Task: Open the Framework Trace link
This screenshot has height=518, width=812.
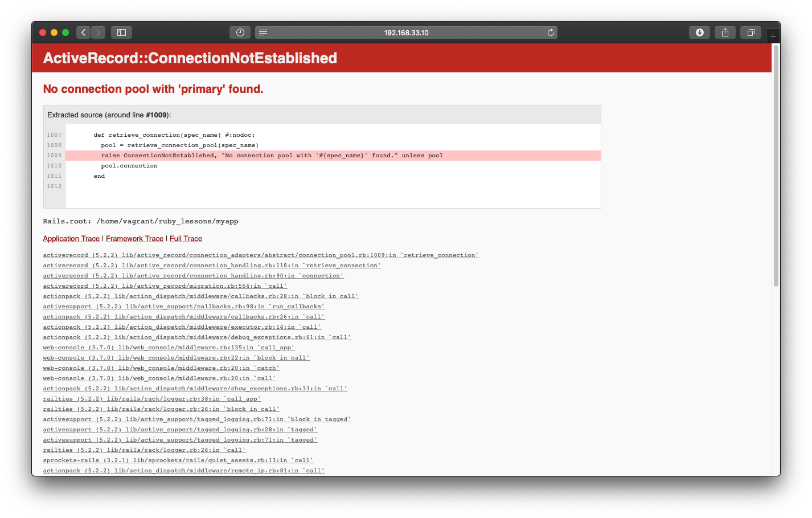Action: (134, 239)
